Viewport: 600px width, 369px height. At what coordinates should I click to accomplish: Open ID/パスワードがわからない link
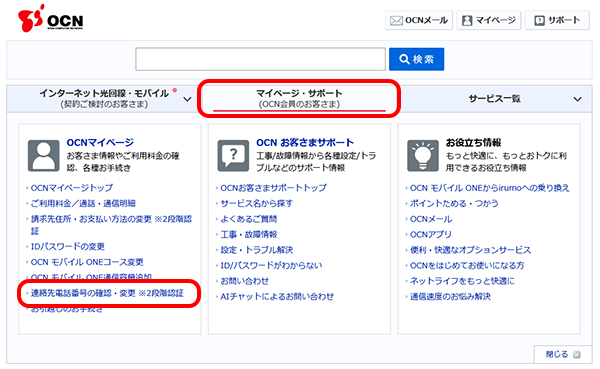pos(271,265)
